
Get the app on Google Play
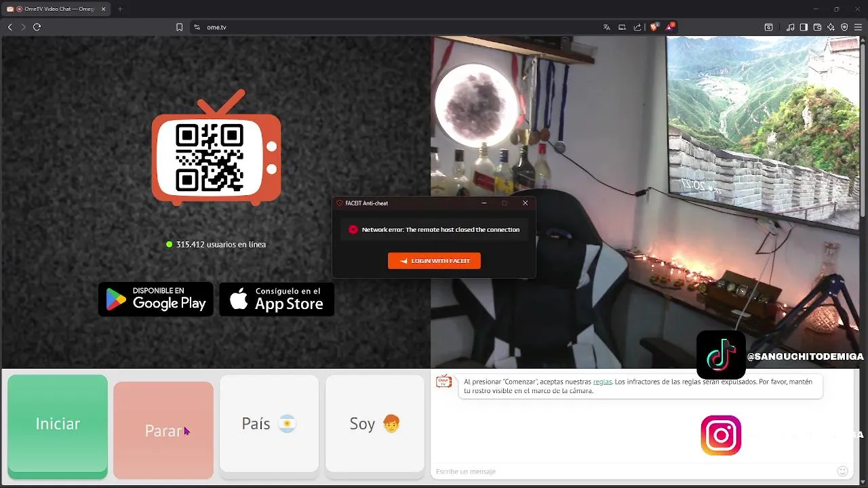click(x=156, y=300)
